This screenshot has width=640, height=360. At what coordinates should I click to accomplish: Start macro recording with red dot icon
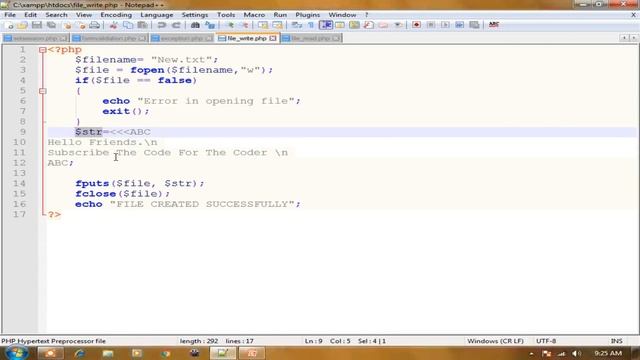point(416,25)
